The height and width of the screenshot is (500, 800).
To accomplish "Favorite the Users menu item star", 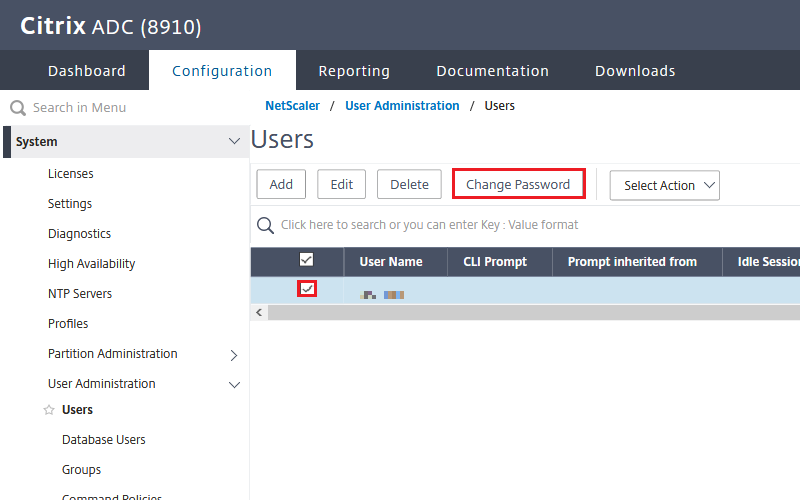I will pos(49,410).
